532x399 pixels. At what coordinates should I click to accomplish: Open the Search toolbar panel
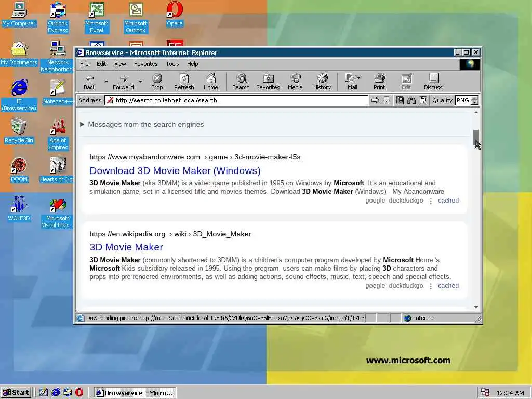(x=241, y=82)
